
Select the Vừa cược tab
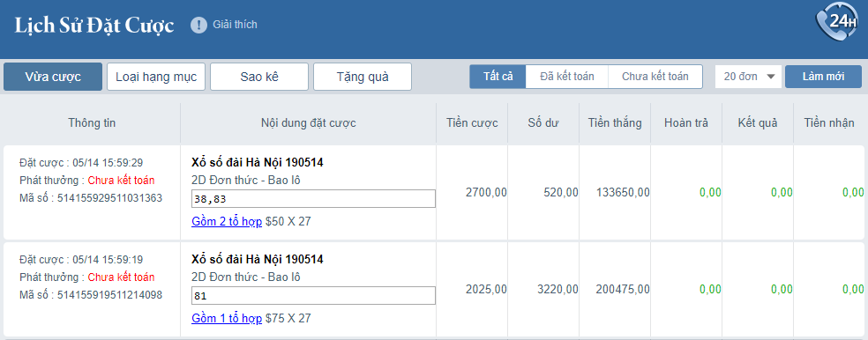[x=53, y=77]
